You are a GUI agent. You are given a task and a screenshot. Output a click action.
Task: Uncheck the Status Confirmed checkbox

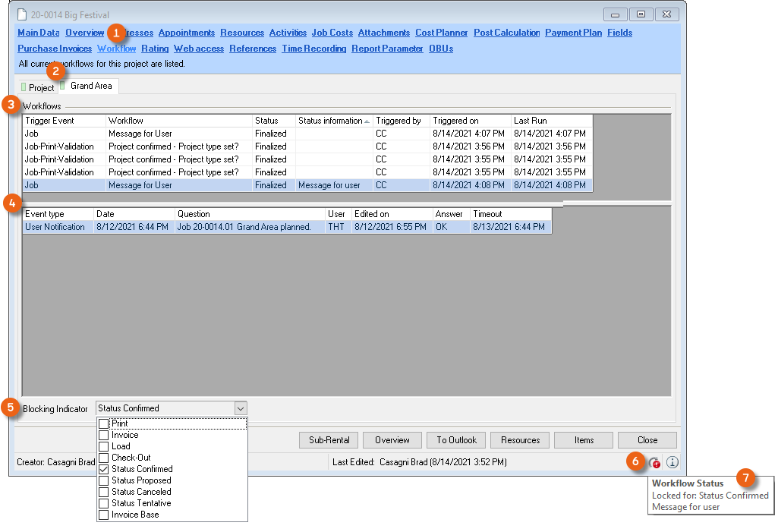pyautogui.click(x=104, y=469)
